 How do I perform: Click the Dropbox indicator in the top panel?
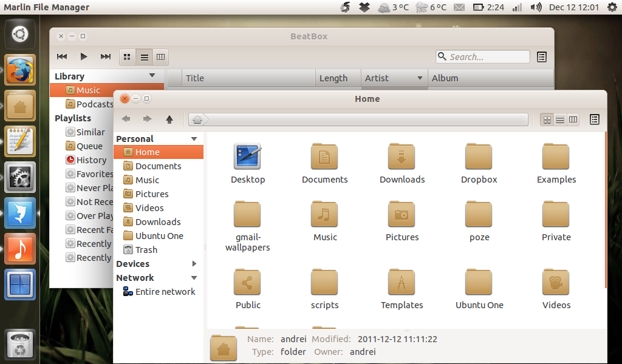click(x=364, y=8)
